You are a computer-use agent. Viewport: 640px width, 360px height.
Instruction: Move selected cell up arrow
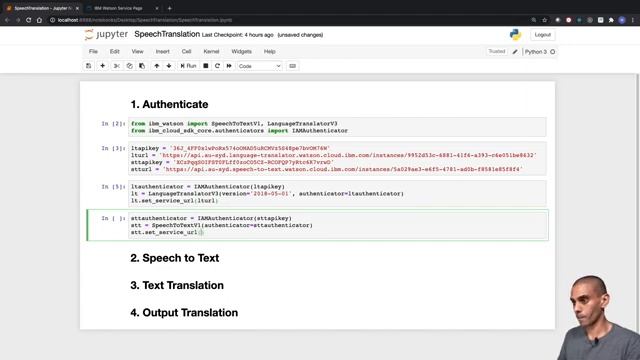[x=157, y=66]
